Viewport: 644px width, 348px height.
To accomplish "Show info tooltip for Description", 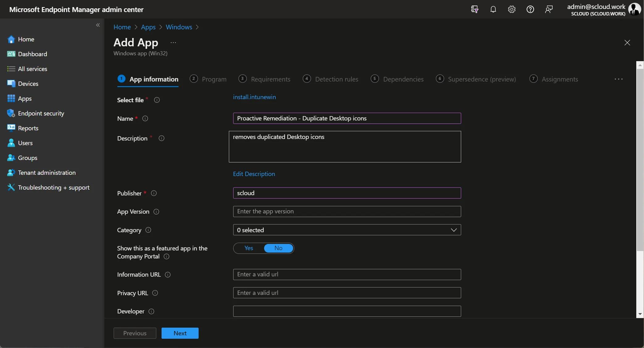I will pyautogui.click(x=162, y=138).
